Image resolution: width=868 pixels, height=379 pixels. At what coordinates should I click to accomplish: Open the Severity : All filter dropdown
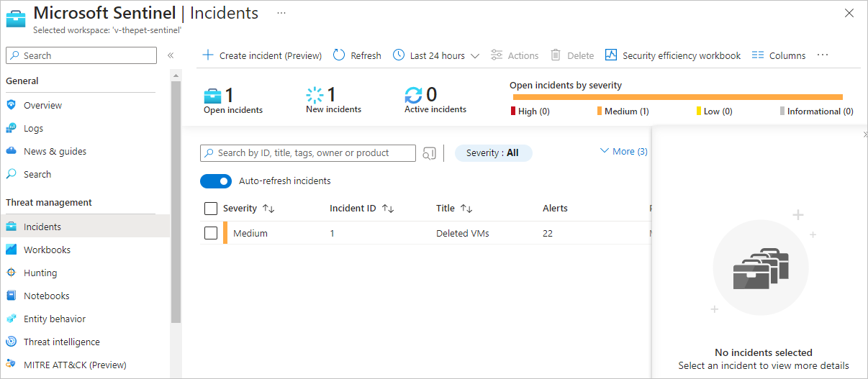493,153
